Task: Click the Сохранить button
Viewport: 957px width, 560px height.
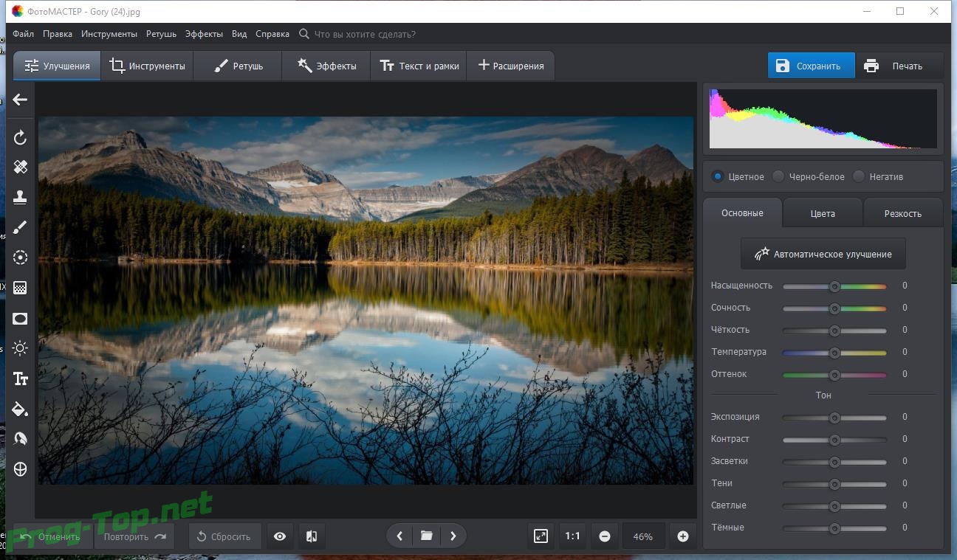Action: tap(811, 66)
